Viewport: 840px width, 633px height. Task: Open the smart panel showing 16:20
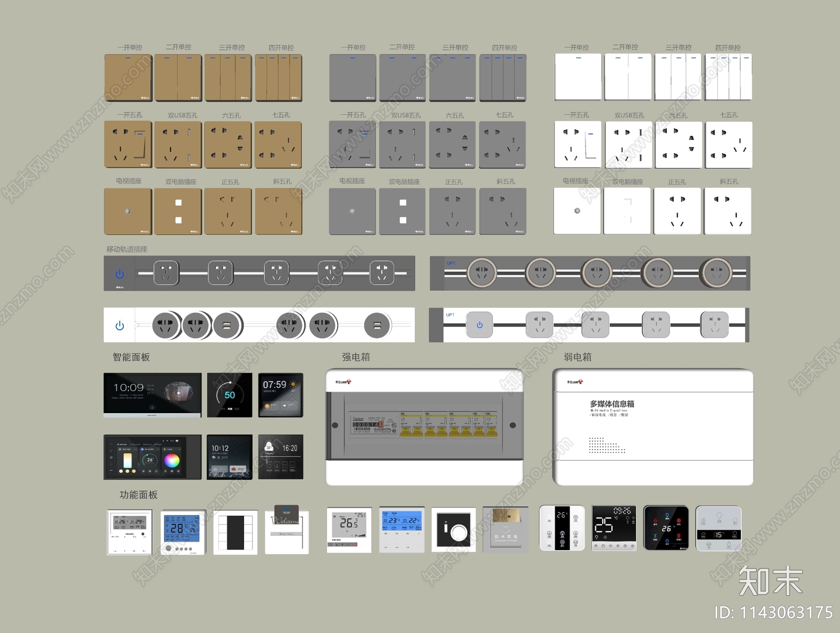point(281,457)
